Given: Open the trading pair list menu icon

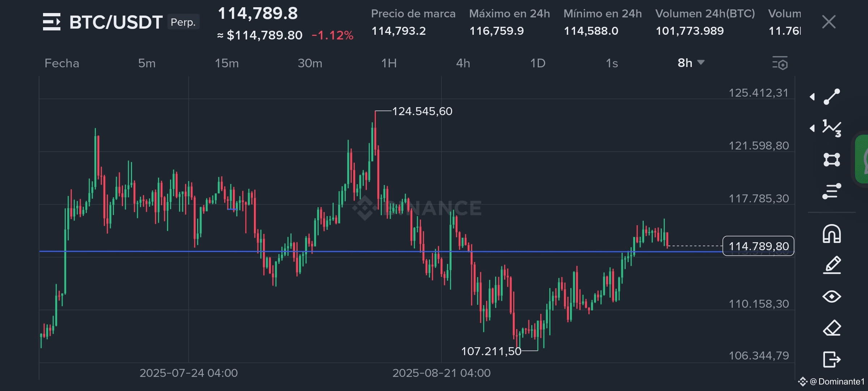Looking at the screenshot, I should coord(51,22).
